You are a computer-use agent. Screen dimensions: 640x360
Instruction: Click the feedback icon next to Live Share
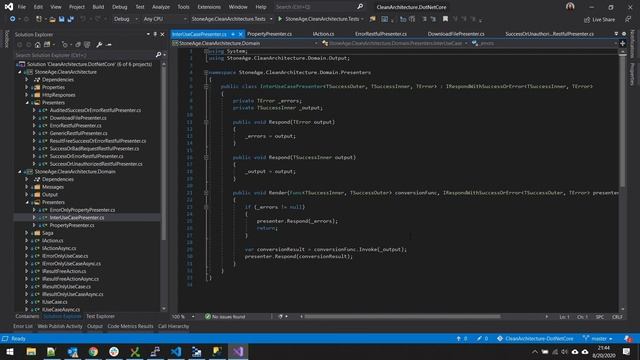point(628,19)
